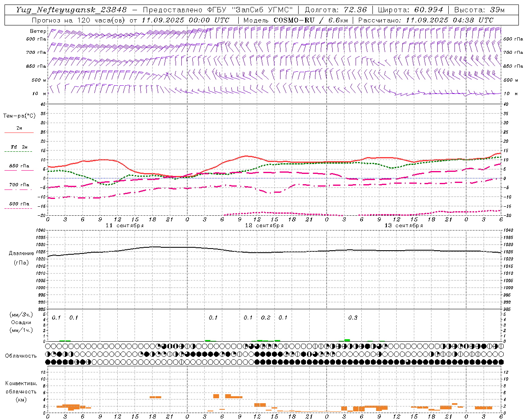Click the Td 2м dew point legend label
Viewport: 525px width, 420px height.
[19, 147]
